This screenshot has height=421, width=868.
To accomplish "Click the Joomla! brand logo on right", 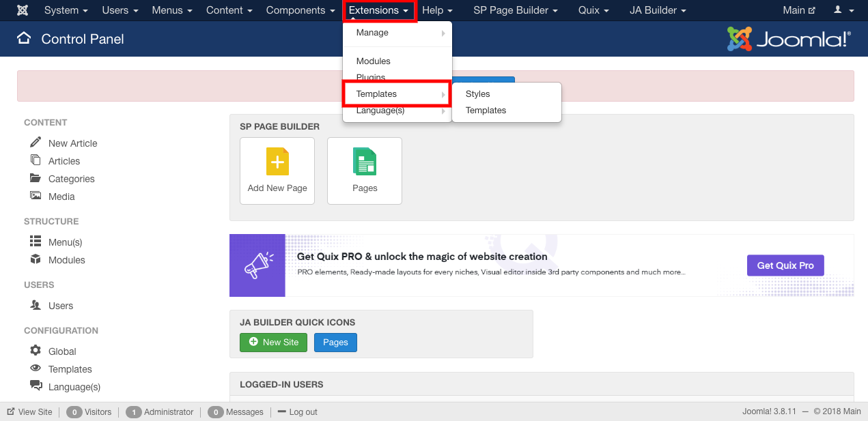I will click(789, 39).
